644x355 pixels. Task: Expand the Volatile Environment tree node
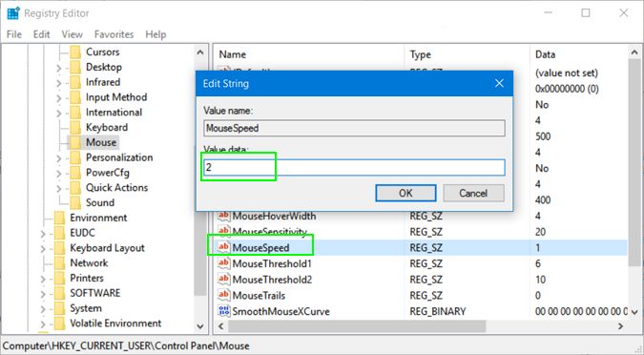(x=43, y=324)
